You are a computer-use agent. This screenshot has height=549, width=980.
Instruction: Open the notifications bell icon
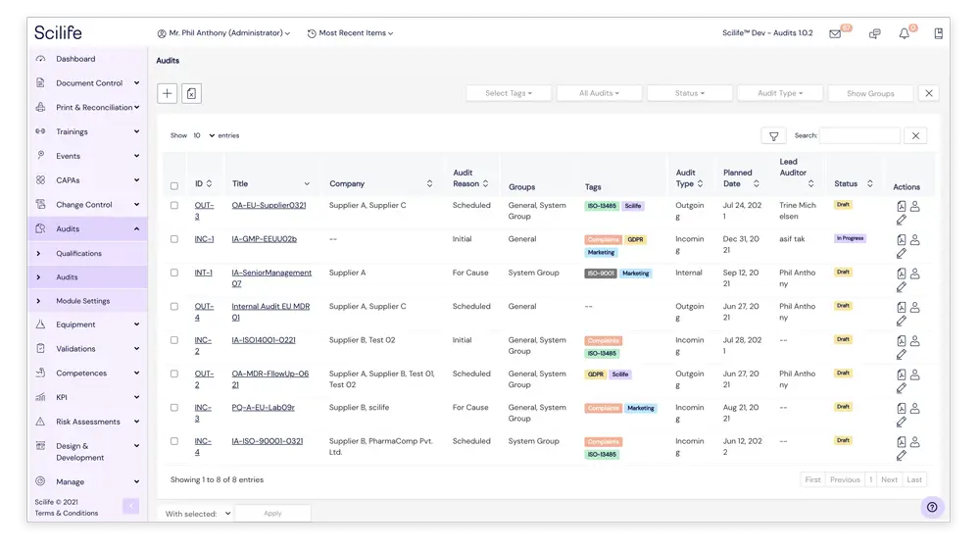point(905,33)
